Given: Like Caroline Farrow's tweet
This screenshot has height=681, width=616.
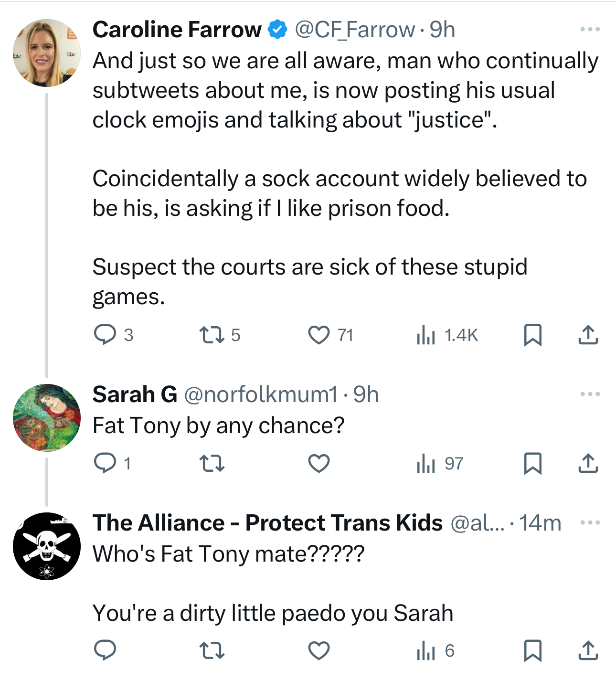Looking at the screenshot, I should click(319, 335).
